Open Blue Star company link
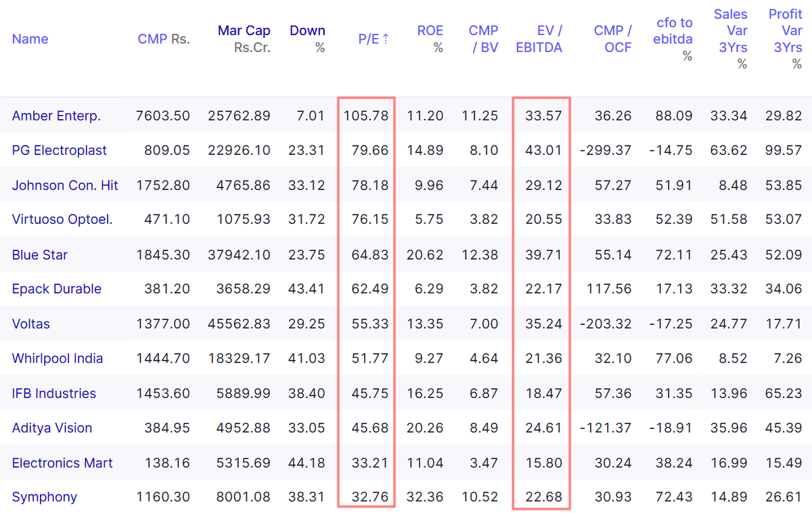Screen dimensions: 812x519 [x=40, y=255]
